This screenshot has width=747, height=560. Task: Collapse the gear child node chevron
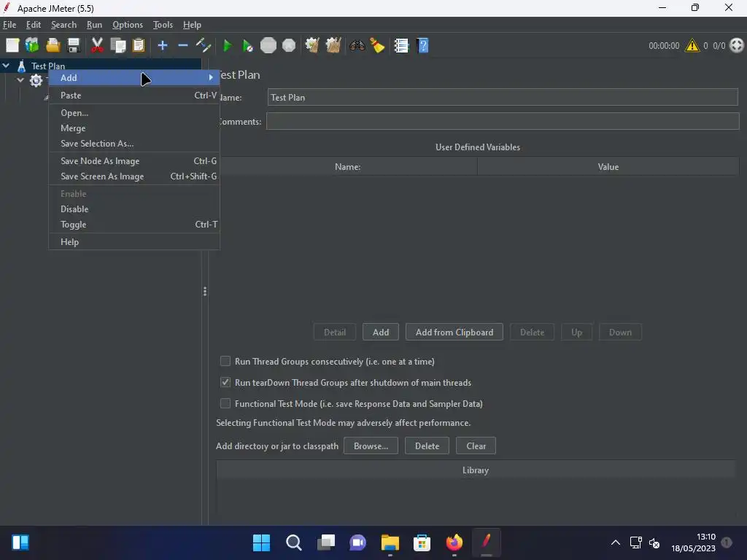(20, 80)
